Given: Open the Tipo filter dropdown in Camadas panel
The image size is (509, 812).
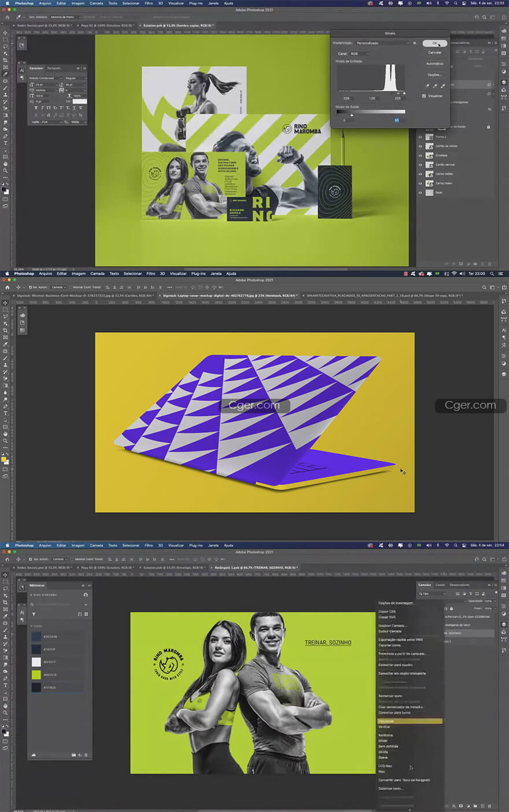Looking at the screenshot, I should 433,593.
